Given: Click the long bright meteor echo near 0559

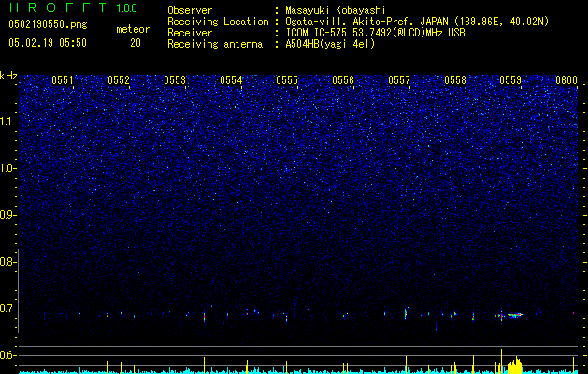Looking at the screenshot, I should point(514,315).
